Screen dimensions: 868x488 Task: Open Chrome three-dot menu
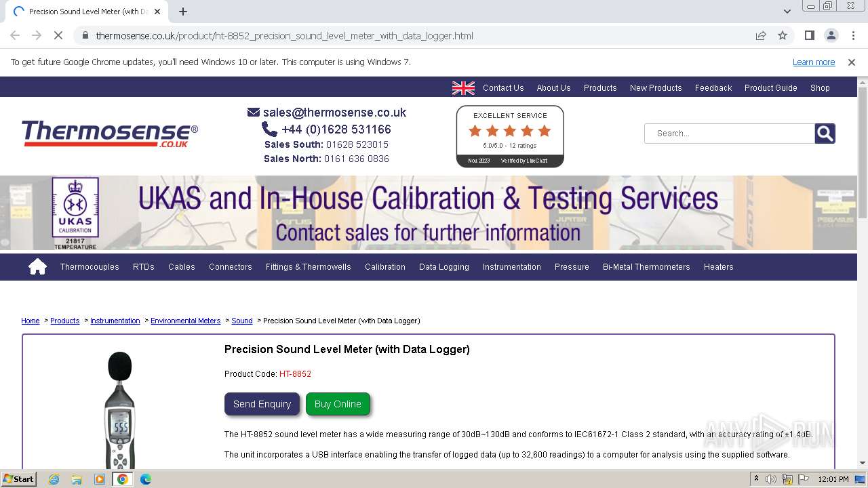(852, 35)
